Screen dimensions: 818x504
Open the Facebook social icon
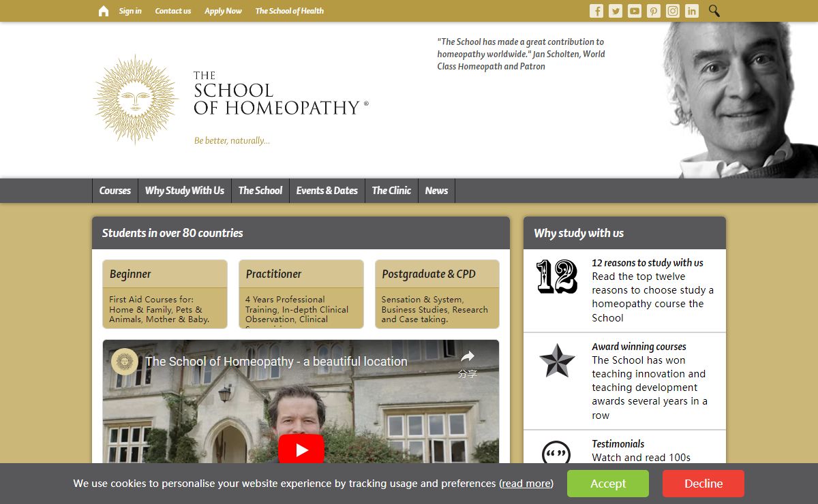596,11
